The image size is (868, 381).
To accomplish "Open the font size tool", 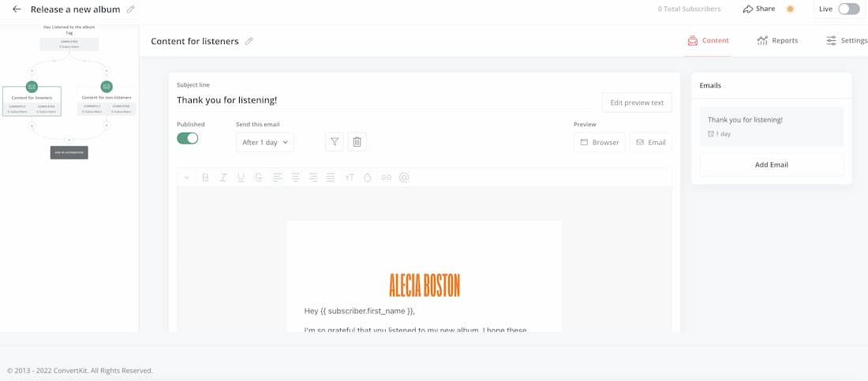I will point(350,177).
